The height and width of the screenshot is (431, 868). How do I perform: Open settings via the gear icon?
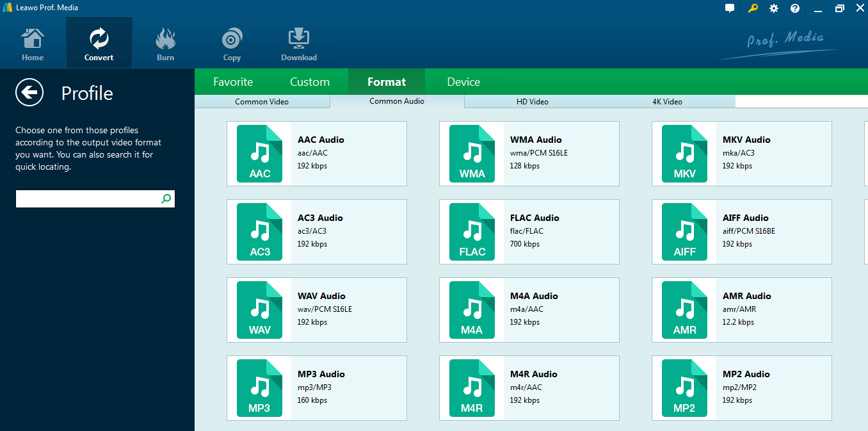click(x=774, y=8)
